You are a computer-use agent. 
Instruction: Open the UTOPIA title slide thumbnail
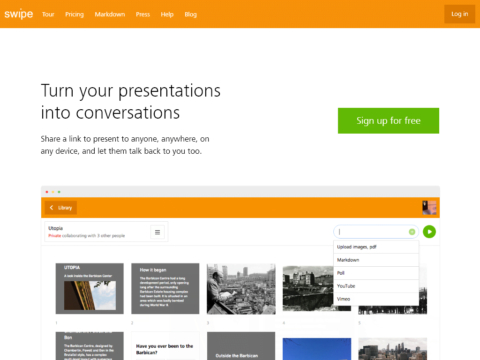click(x=90, y=289)
